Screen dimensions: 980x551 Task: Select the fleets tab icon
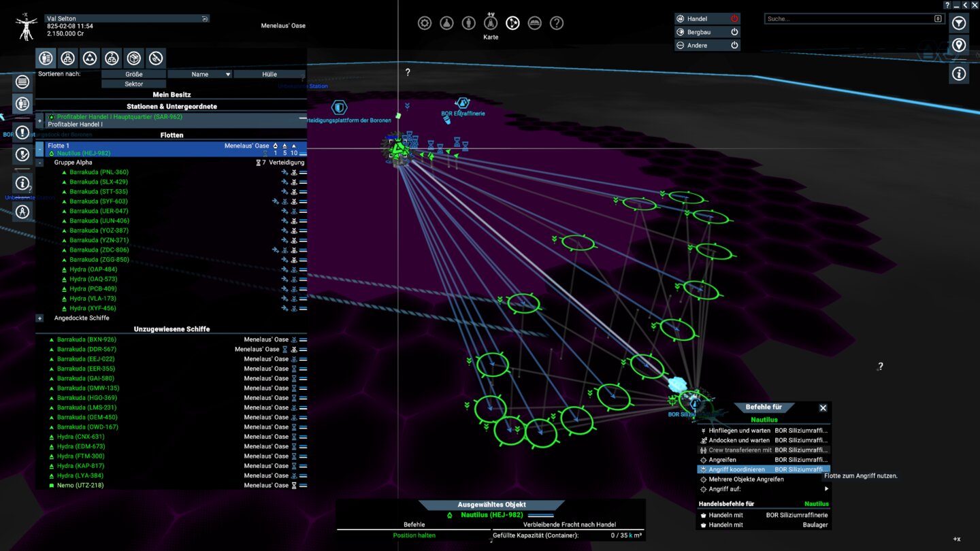[90, 59]
